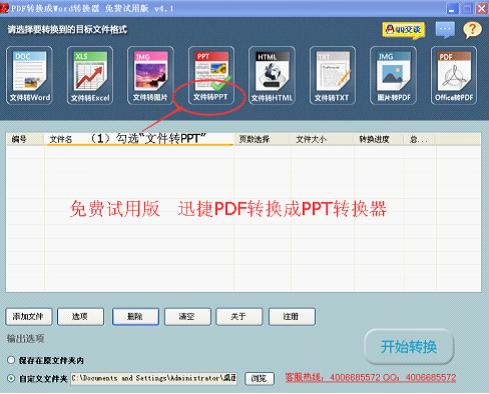Open the 客服热线 4006685572 QQ hotline link
489x394 pixels.
(370, 378)
